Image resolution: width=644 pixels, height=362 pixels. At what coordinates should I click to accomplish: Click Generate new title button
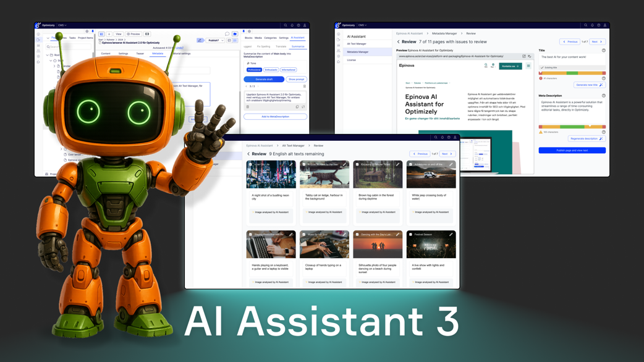tap(590, 85)
